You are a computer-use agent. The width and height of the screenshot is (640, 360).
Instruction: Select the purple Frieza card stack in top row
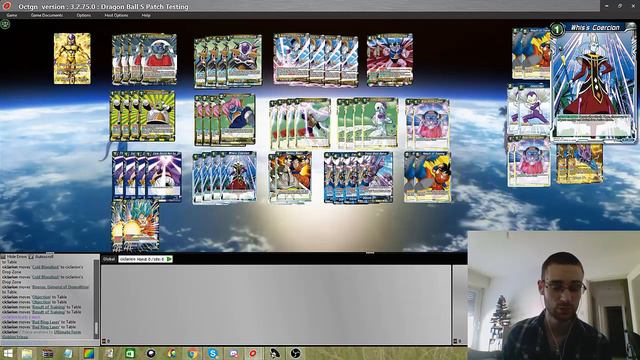point(228,61)
